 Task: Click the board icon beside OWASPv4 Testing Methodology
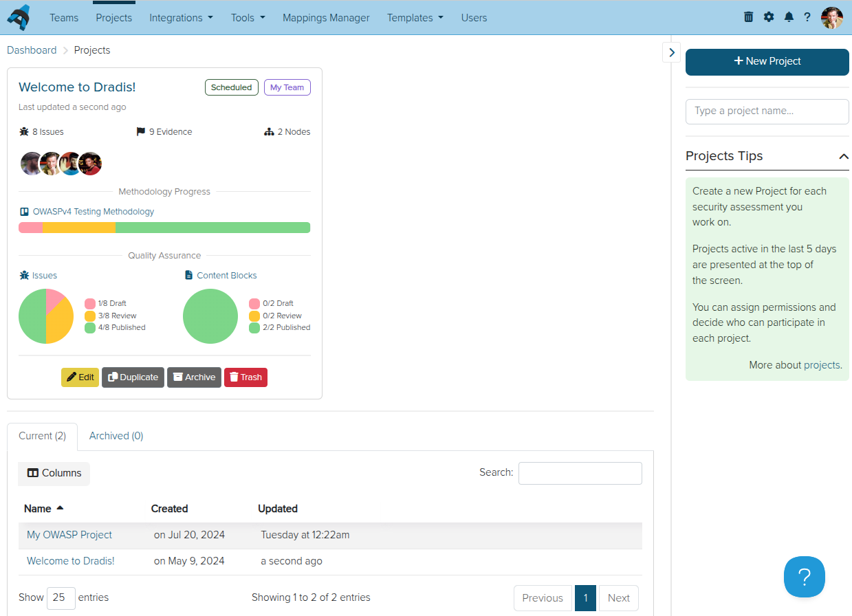point(24,212)
